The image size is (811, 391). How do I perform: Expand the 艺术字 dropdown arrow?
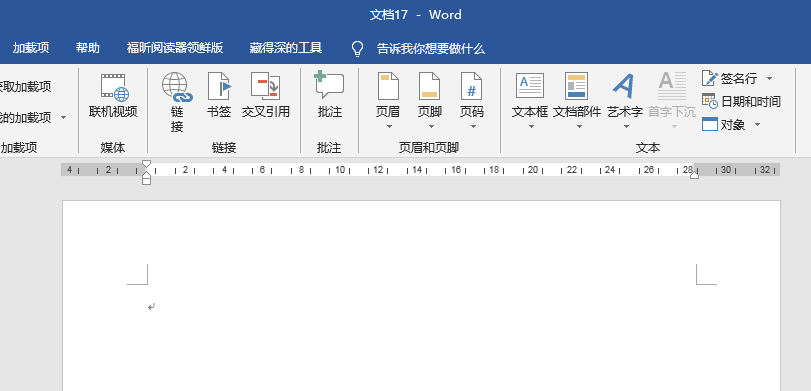pos(625,126)
